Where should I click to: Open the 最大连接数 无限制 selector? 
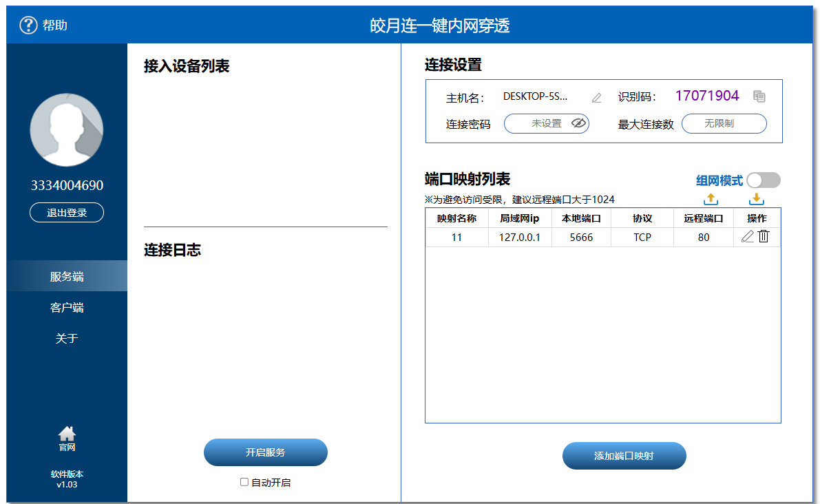(724, 123)
